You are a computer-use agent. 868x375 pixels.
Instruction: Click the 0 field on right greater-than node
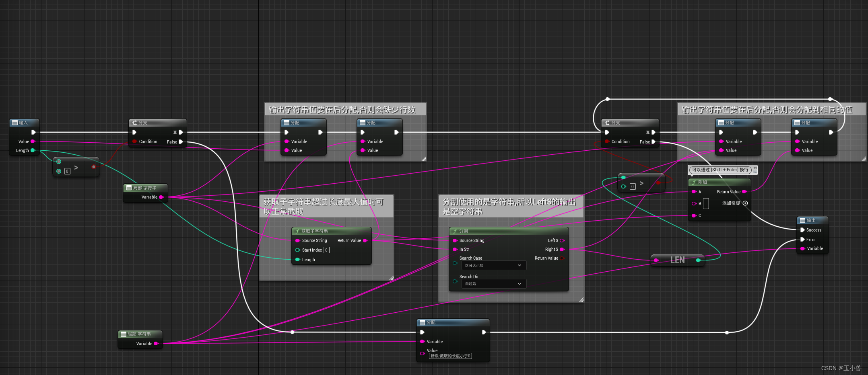coord(633,186)
